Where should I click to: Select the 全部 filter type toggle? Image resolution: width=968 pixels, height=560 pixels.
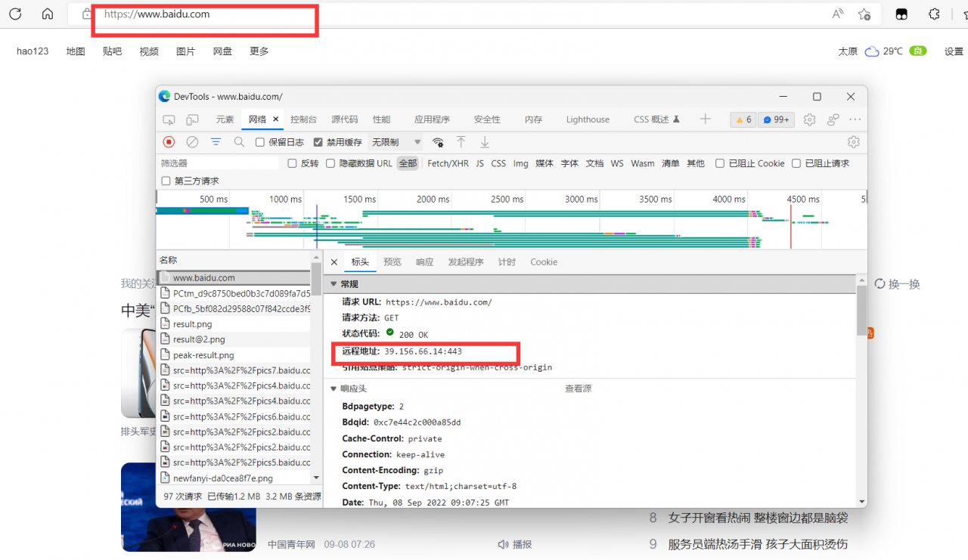click(x=408, y=163)
